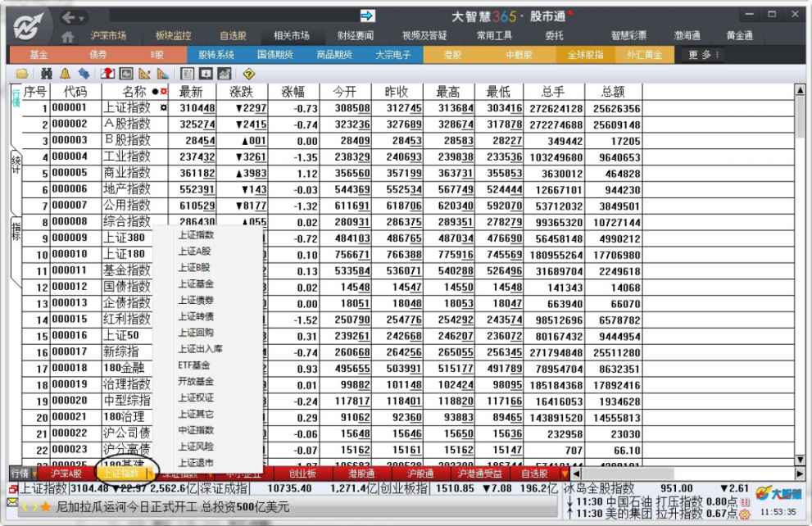Screen dimensions: 812x526
Task: Click the grey chart image icon in toolbar
Action: [x=225, y=74]
